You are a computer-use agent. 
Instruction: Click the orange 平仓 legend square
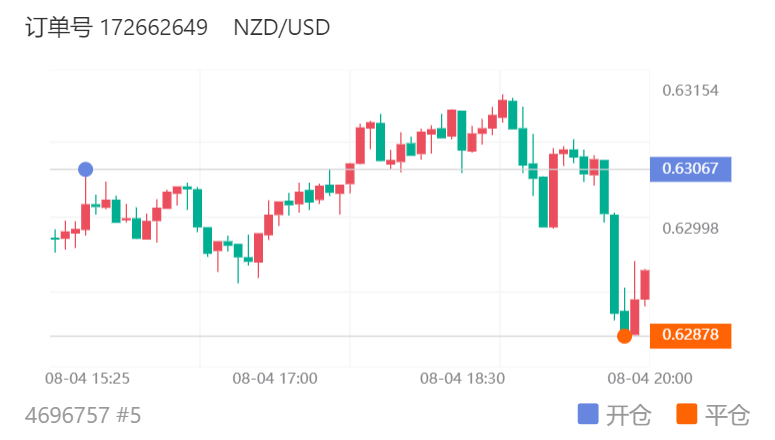687,414
